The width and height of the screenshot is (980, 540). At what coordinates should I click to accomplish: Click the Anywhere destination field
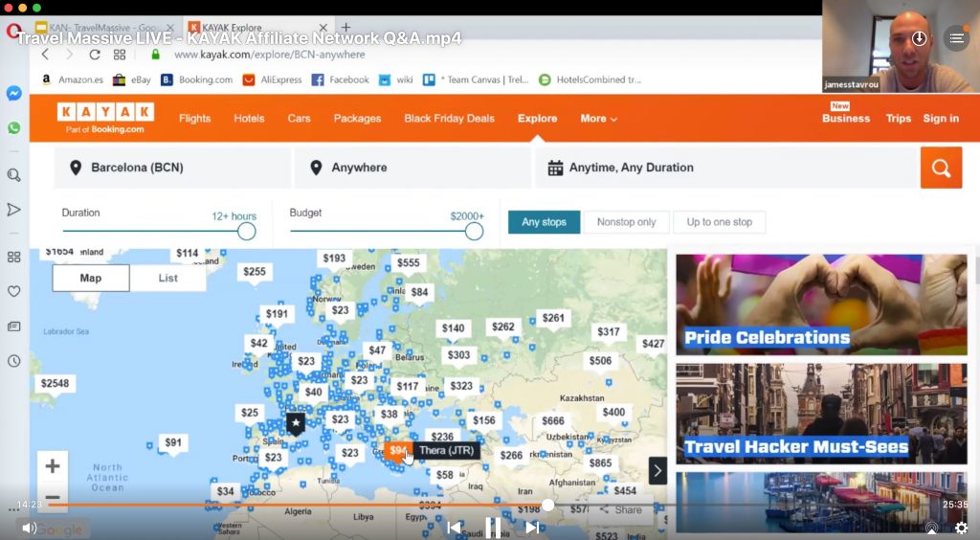[x=412, y=168]
